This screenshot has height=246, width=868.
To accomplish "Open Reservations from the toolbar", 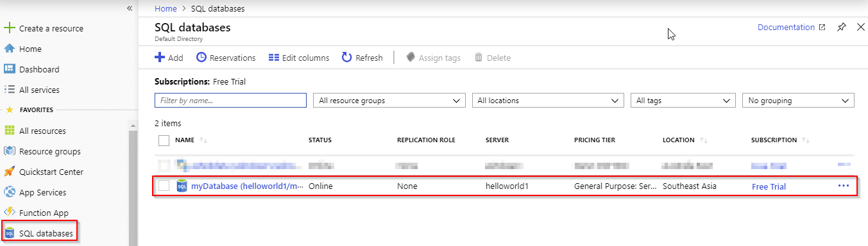I will click(x=226, y=58).
